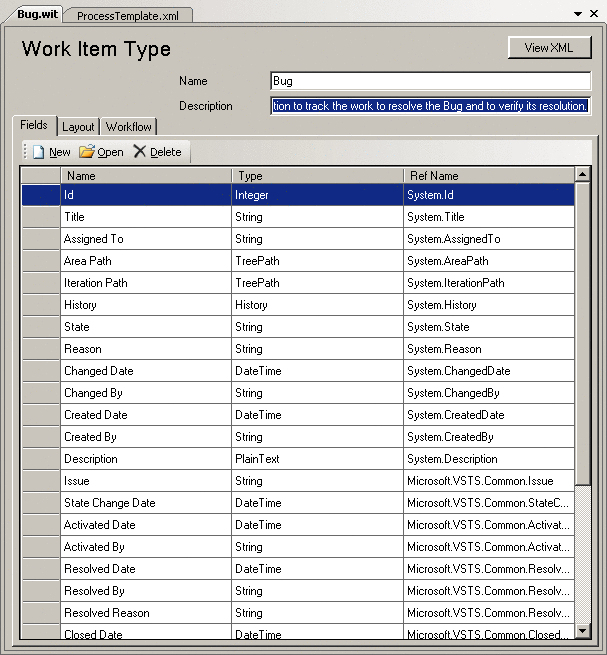
Task: Click the System.AreaPath ref name cell
Action: pos(489,261)
